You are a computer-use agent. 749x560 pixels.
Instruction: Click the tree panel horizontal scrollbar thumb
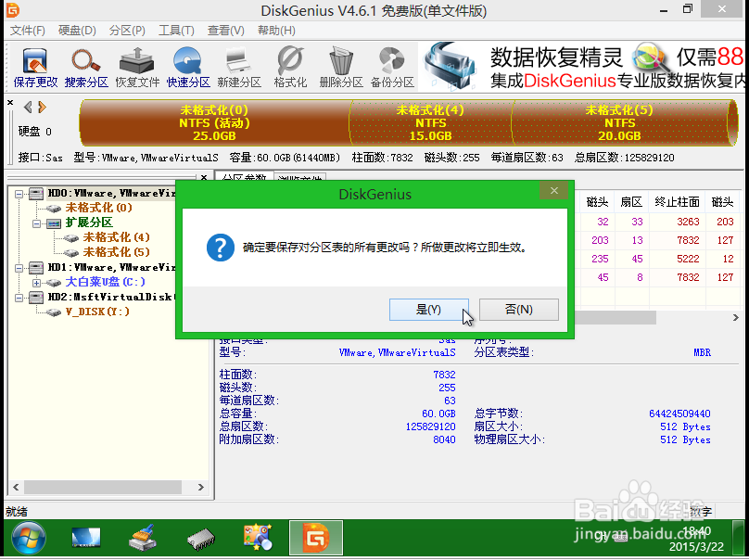103,488
